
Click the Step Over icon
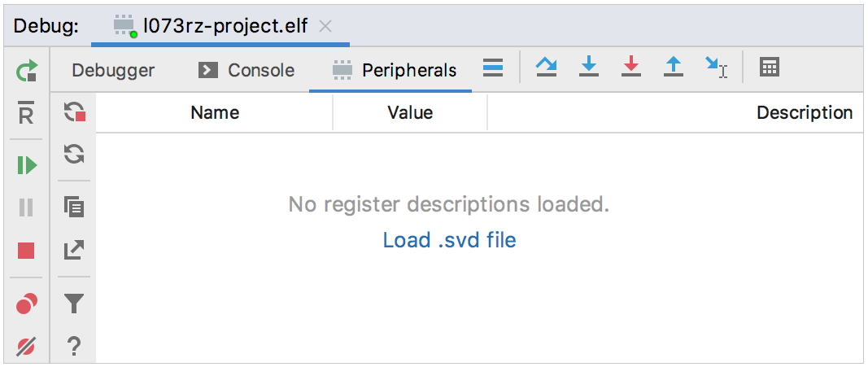tap(547, 68)
